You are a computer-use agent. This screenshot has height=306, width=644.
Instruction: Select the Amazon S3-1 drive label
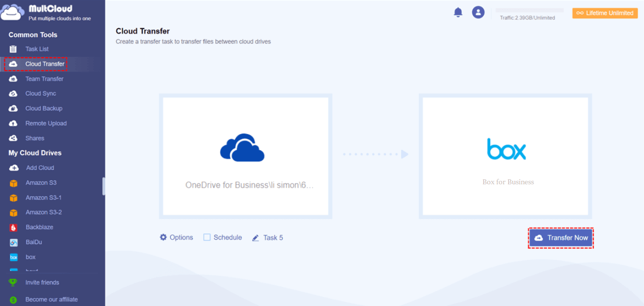(x=44, y=197)
